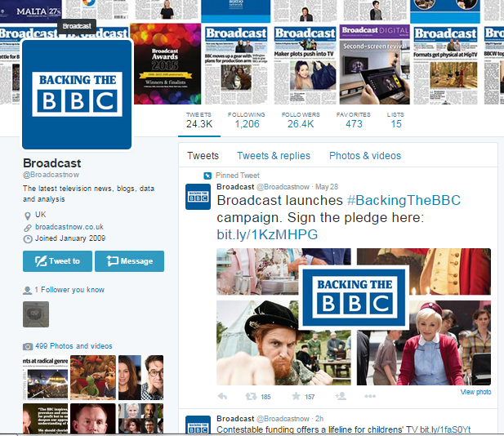The height and width of the screenshot is (436, 504).
Task: Click the #BackingTheBBC hashtag
Action: coord(404,201)
